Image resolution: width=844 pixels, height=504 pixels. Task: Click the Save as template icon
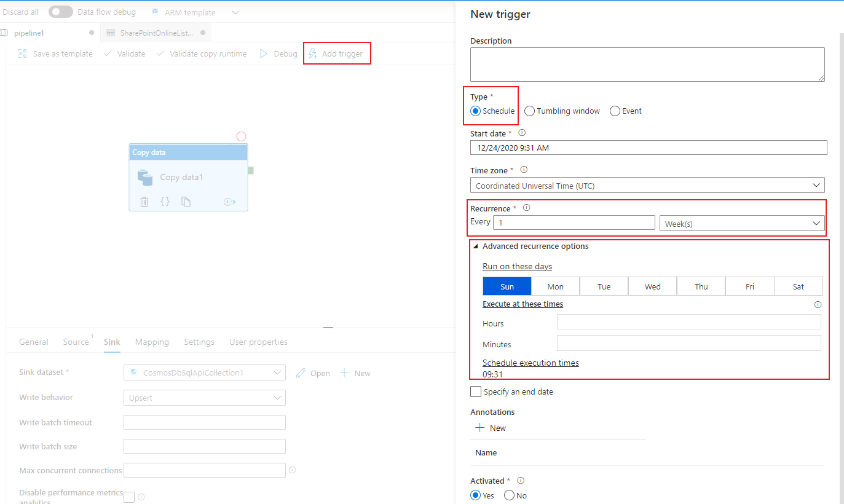[x=22, y=53]
